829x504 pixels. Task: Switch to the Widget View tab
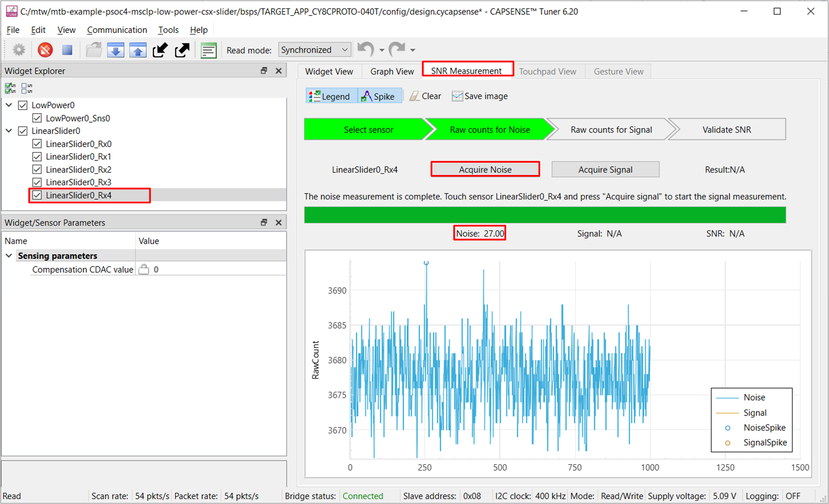tap(329, 71)
